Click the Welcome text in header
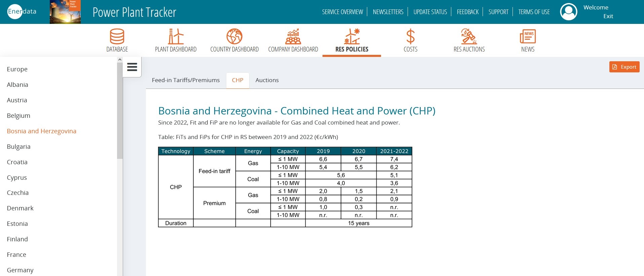 click(596, 7)
